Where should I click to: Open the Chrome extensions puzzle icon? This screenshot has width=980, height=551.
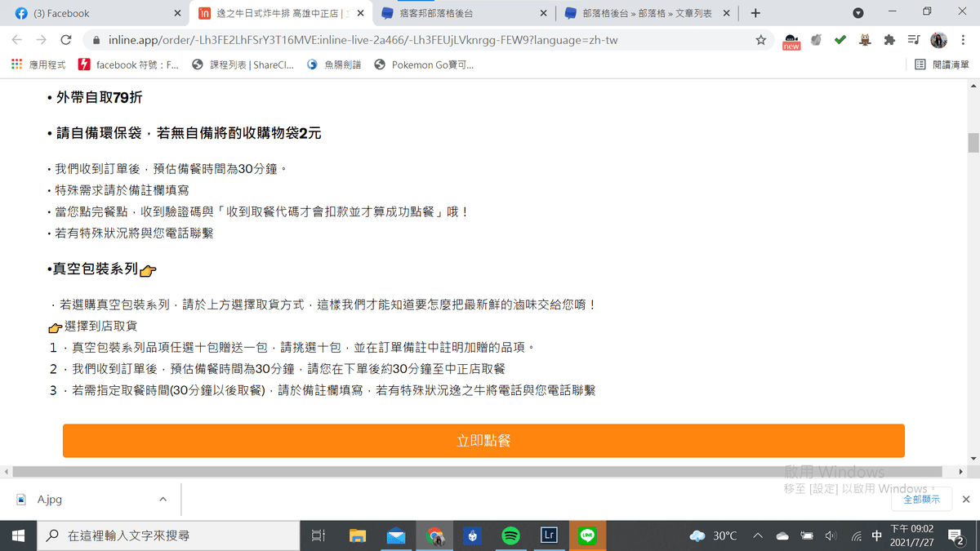tap(889, 40)
